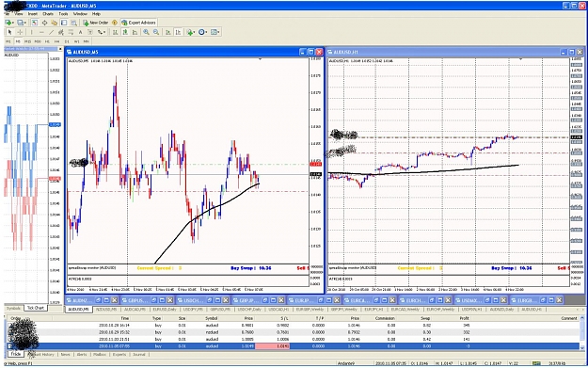
Task: Switch chart to Bar Chart mode
Action: click(116, 32)
